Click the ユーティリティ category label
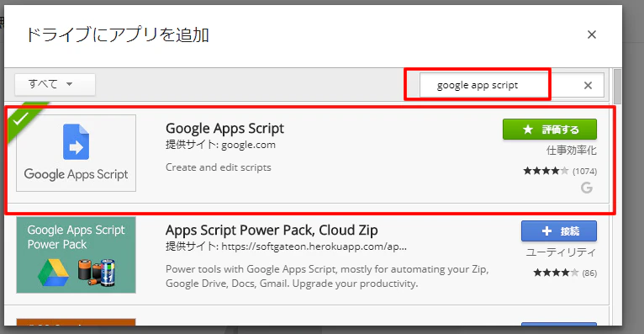The height and width of the screenshot is (334, 644). pos(561,252)
